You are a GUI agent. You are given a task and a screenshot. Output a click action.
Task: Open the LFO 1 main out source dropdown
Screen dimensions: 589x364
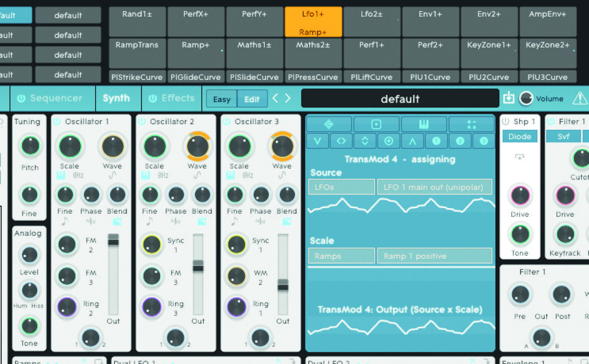click(434, 187)
